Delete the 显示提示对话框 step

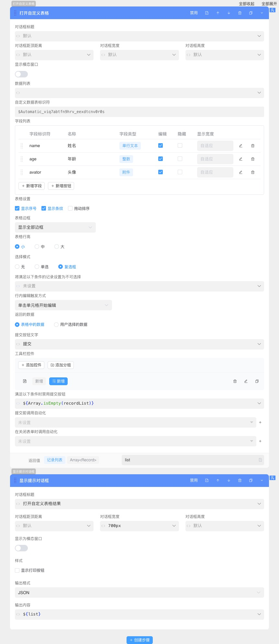[x=240, y=480]
